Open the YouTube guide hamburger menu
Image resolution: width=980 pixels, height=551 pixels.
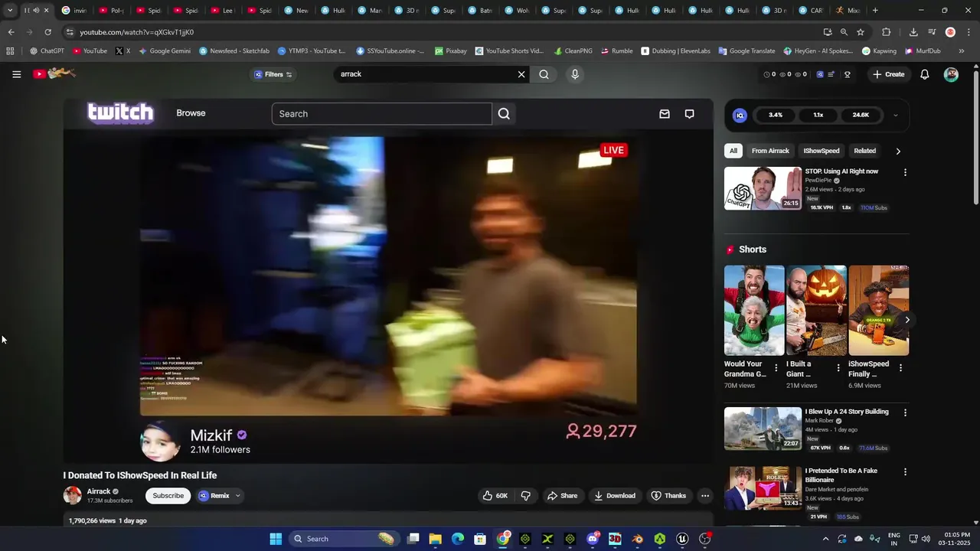tap(16, 74)
